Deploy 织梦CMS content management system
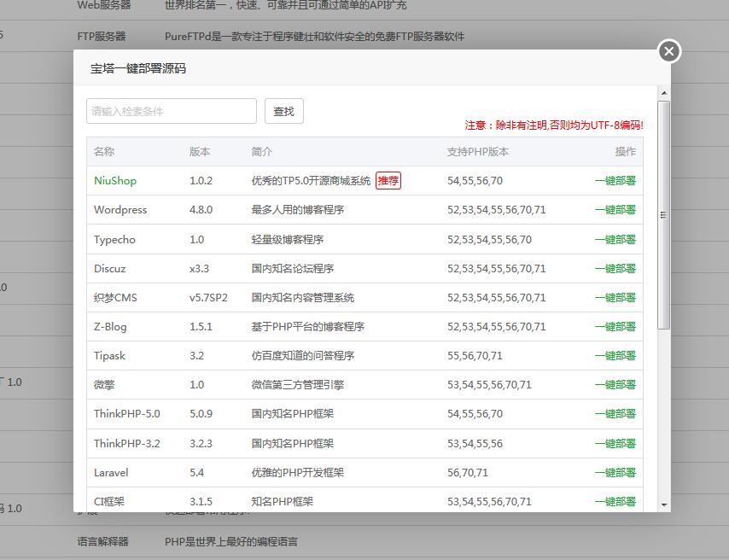 coord(616,297)
